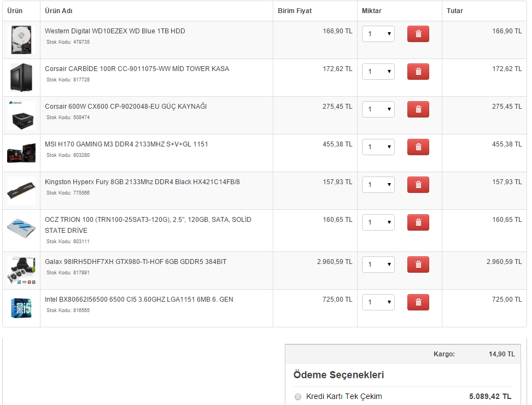Open the Corsair 600W CX600 product link

(126, 107)
